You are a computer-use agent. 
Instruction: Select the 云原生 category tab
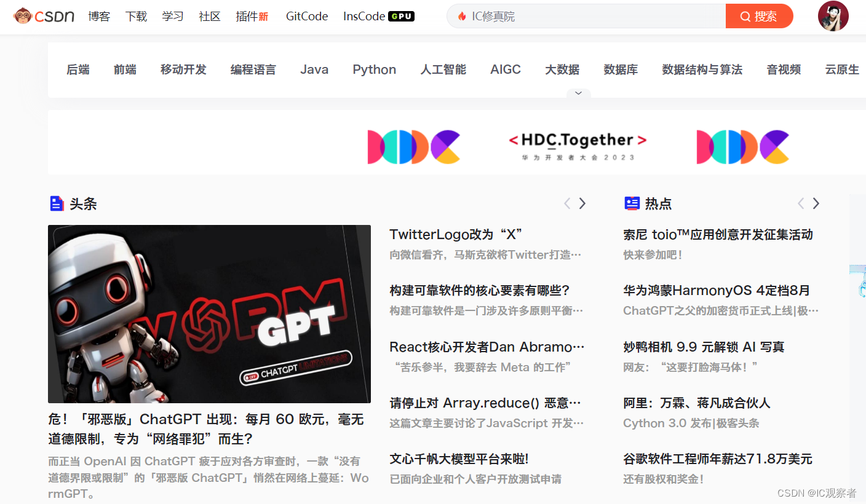pos(842,69)
